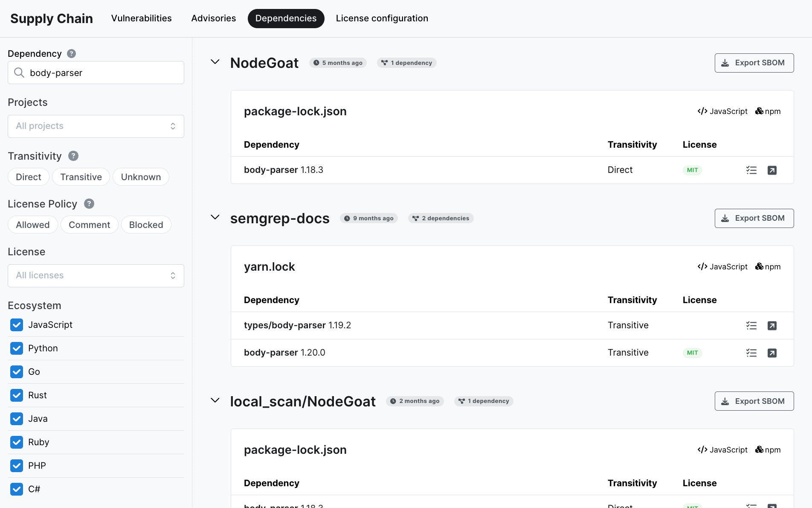Open external link for body-parser 1.18.3
The width and height of the screenshot is (812, 508).
point(772,170)
